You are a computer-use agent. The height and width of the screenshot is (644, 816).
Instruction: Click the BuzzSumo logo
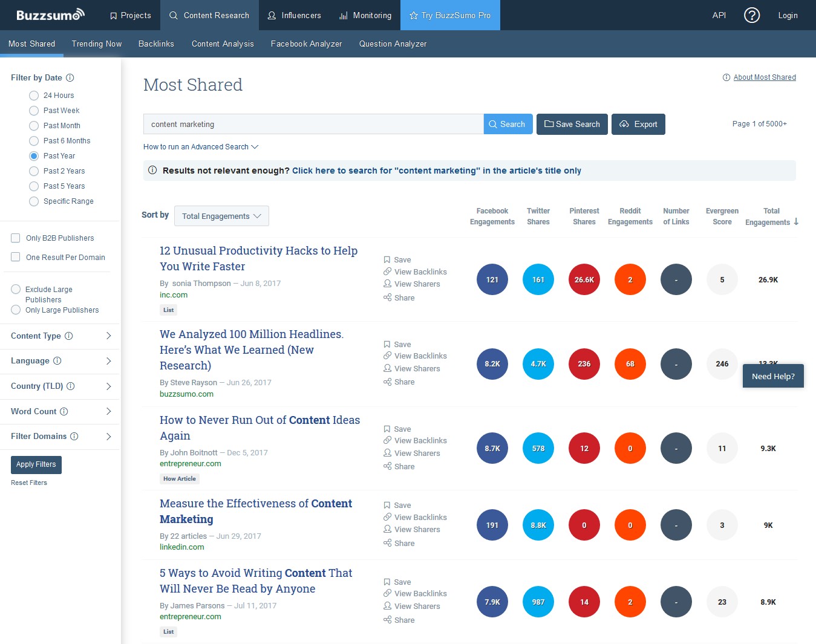click(50, 15)
